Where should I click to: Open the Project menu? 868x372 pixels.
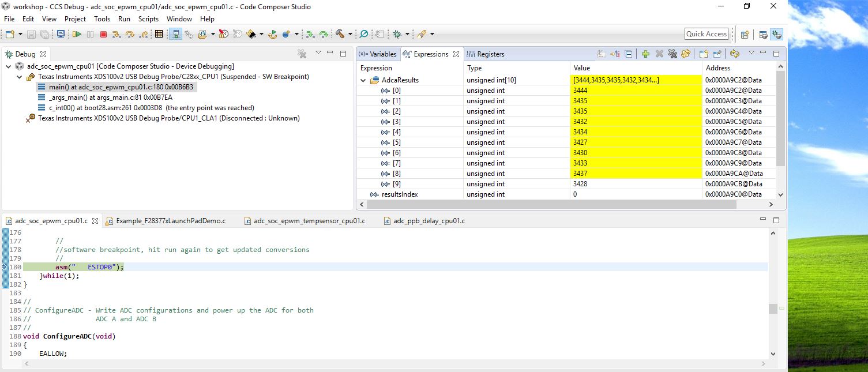(x=75, y=19)
